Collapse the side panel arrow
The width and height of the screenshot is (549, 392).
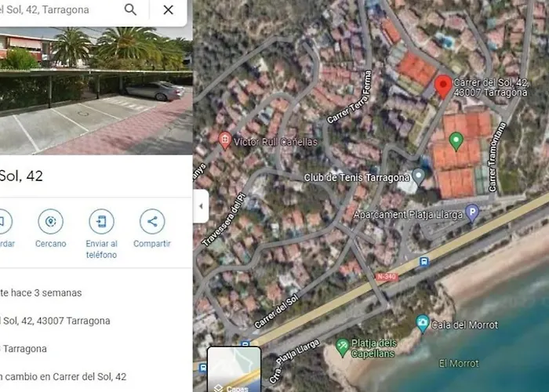pos(201,206)
